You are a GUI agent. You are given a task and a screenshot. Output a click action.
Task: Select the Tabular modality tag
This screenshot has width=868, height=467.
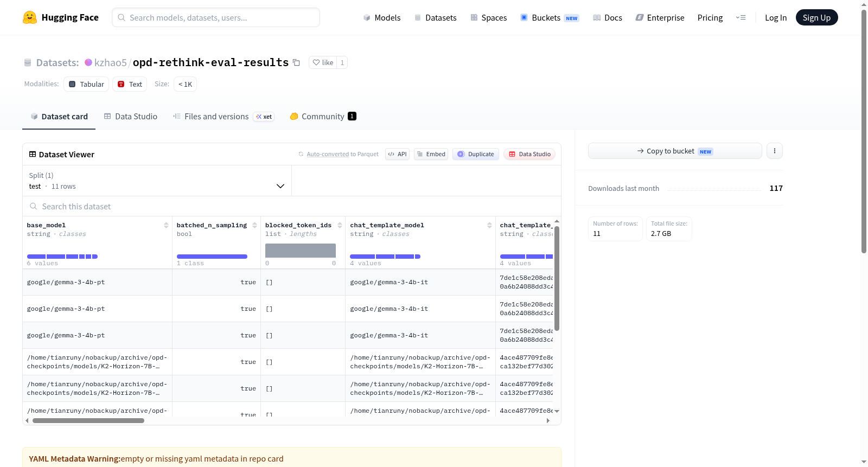pyautogui.click(x=86, y=84)
